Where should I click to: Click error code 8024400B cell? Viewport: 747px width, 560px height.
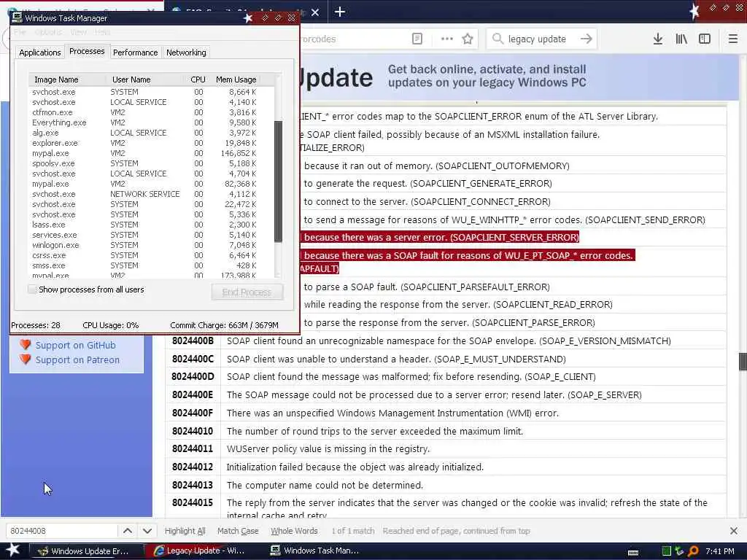[x=193, y=341]
